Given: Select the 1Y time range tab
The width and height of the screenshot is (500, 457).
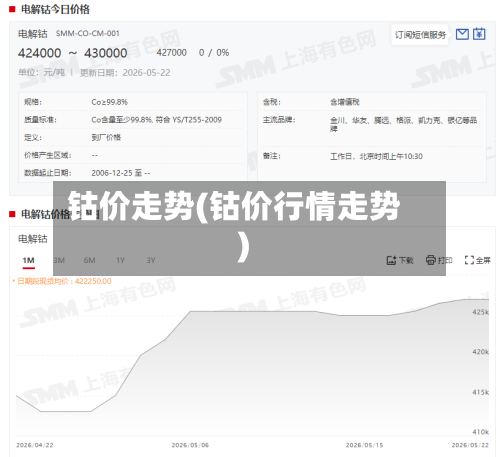Looking at the screenshot, I should point(120,260).
